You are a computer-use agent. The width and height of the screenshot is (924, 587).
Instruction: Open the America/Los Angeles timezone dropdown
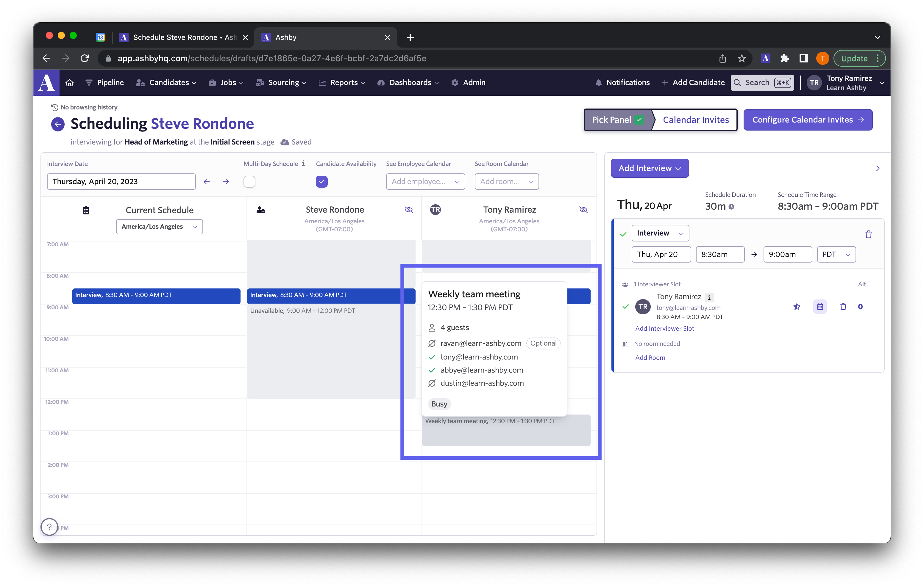[x=159, y=227]
